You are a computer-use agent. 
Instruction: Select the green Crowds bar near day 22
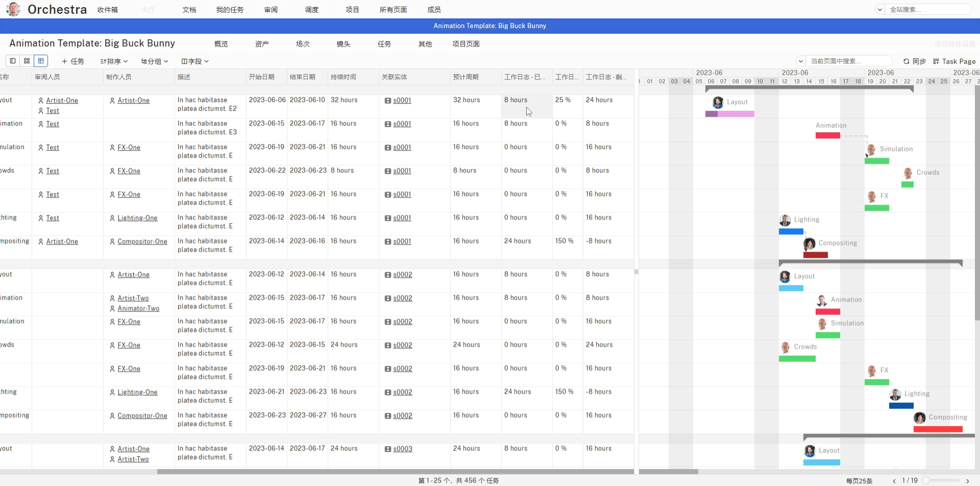[x=908, y=184]
